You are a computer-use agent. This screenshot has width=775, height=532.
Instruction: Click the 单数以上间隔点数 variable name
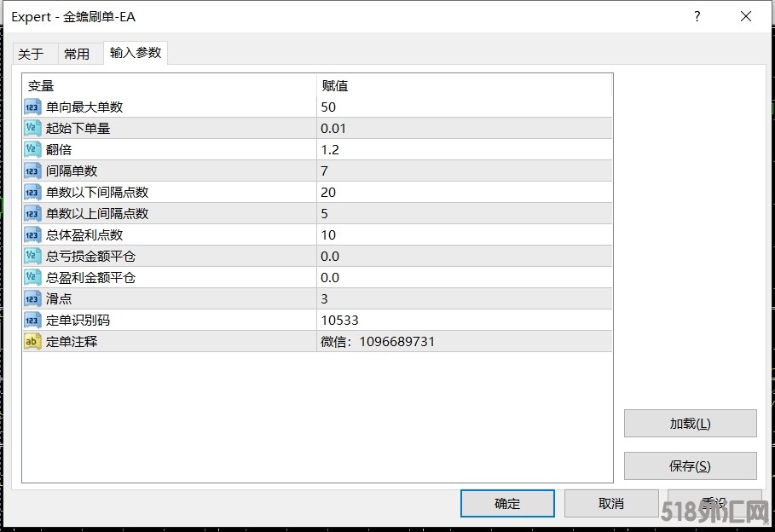click(x=97, y=213)
